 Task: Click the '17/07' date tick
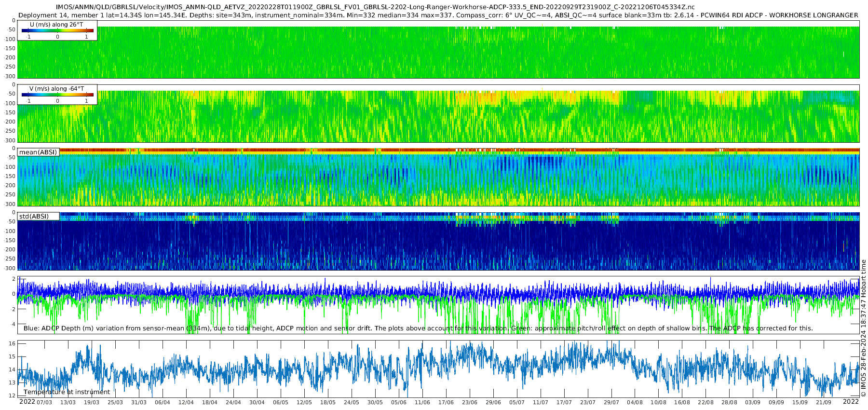pos(564,403)
